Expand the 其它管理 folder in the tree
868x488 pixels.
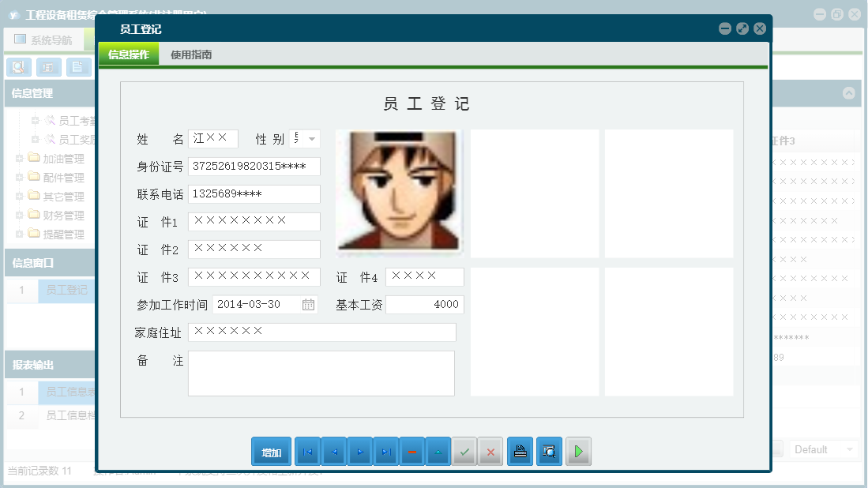(x=20, y=197)
